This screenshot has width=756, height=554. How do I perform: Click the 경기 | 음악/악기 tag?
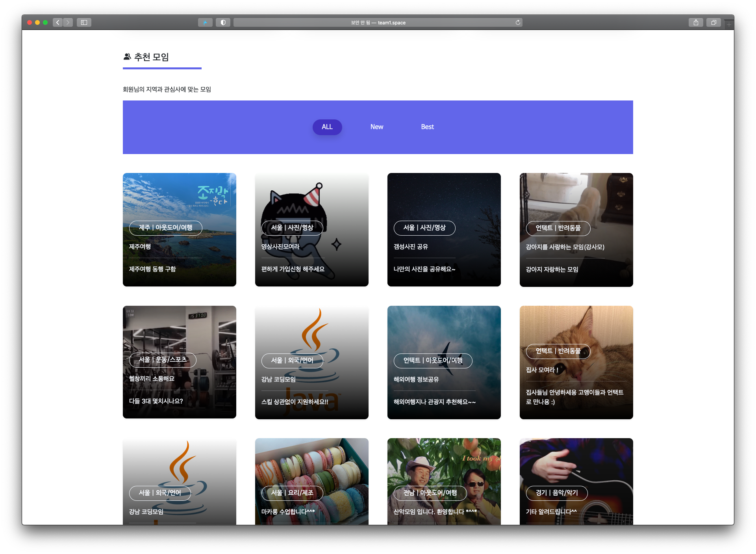(557, 493)
